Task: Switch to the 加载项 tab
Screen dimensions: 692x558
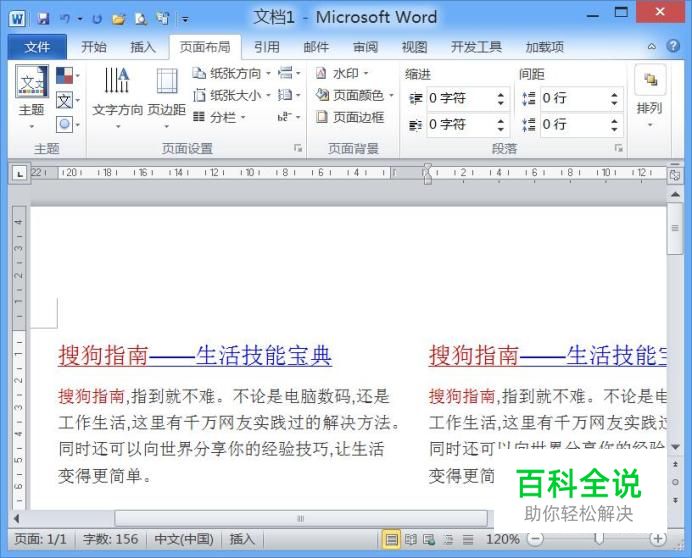Action: pos(545,47)
